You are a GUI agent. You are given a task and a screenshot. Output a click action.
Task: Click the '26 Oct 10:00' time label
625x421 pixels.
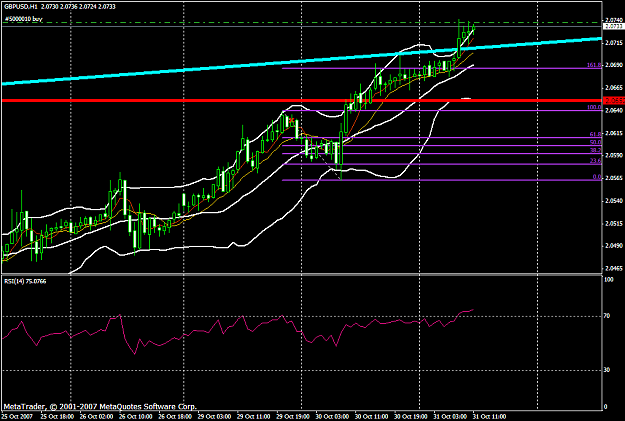tap(136, 416)
